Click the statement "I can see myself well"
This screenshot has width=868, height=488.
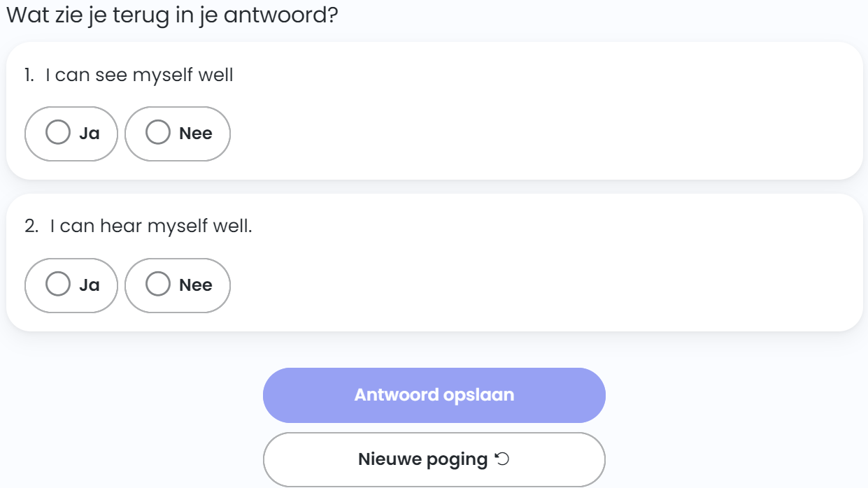pos(139,75)
